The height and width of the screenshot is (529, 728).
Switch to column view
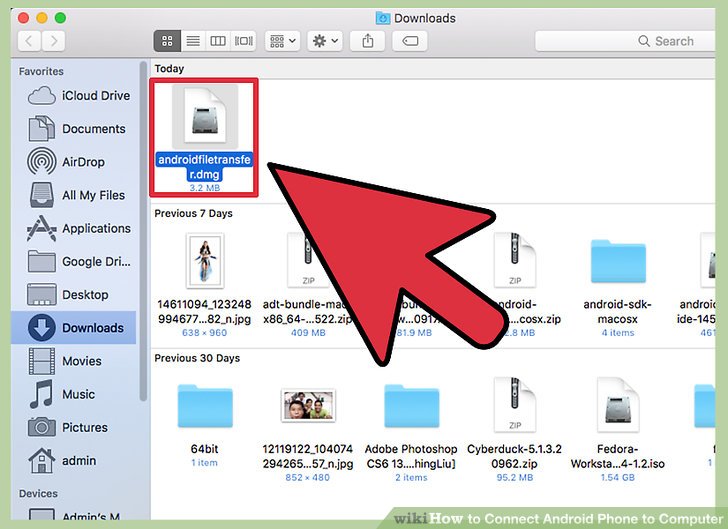click(x=218, y=41)
